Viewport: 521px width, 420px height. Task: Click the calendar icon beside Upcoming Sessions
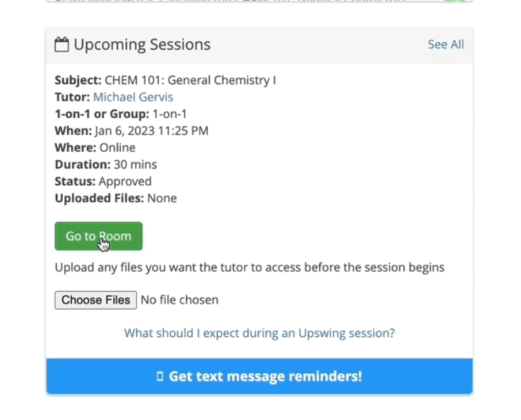pos(61,45)
